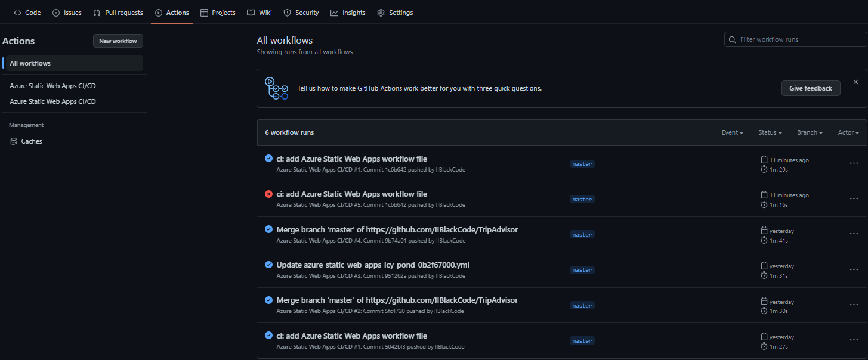This screenshot has height=360, width=868.
Task: Open the Event filter dropdown
Action: pos(732,132)
